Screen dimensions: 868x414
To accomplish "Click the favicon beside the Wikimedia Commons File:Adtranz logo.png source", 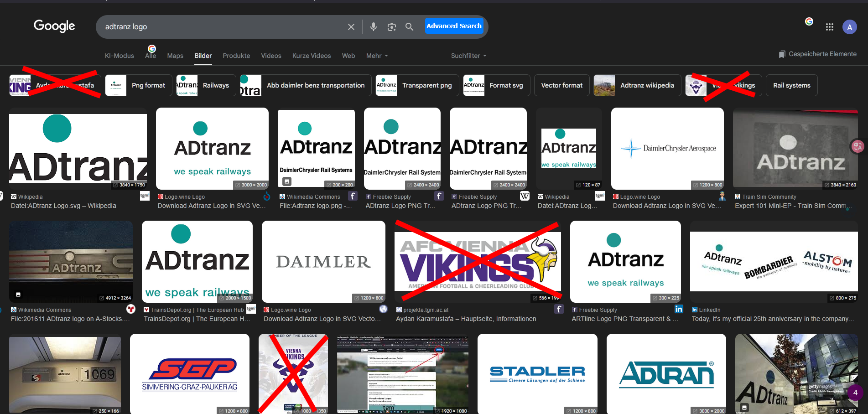I will click(282, 197).
